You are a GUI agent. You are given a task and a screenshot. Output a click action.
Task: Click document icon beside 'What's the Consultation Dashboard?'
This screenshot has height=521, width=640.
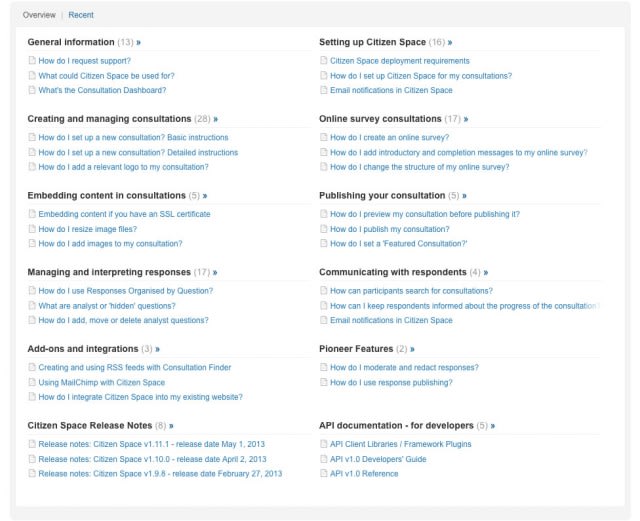32,90
